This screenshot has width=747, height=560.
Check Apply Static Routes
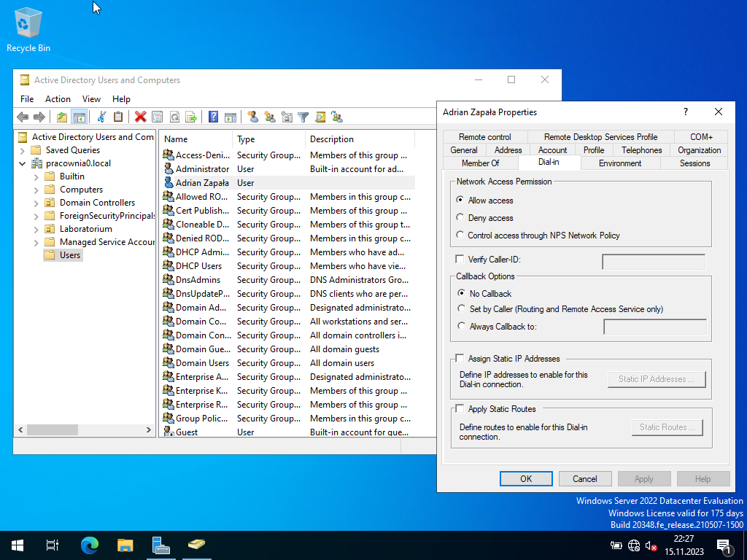click(460, 408)
